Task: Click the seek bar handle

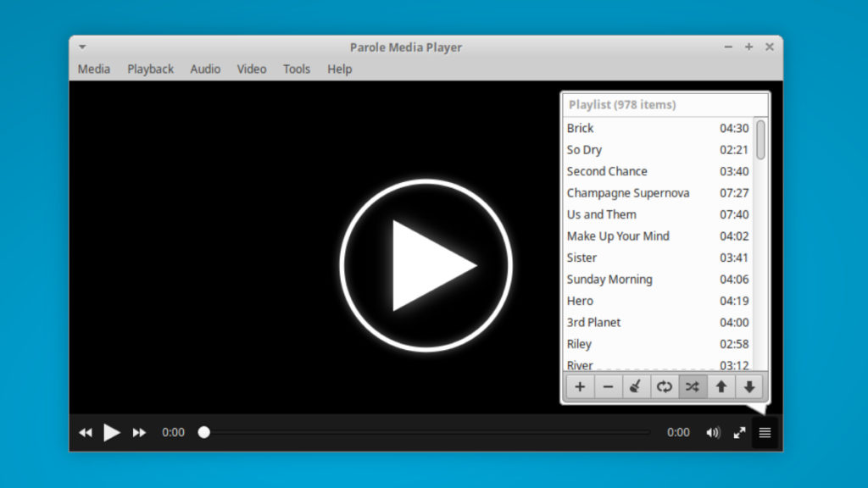Action: point(204,432)
